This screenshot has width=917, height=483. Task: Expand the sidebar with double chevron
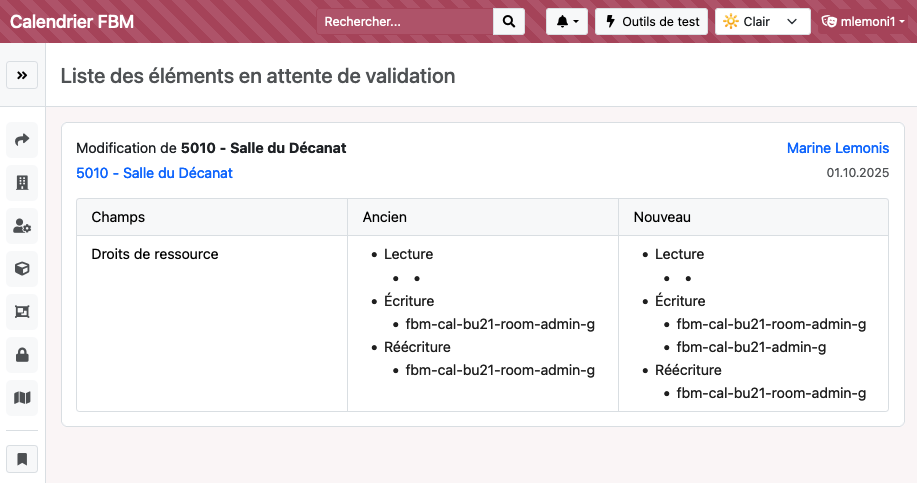click(22, 75)
